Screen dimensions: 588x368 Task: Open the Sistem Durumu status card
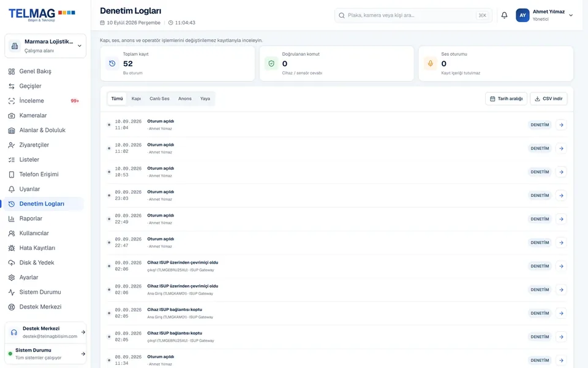point(45,354)
